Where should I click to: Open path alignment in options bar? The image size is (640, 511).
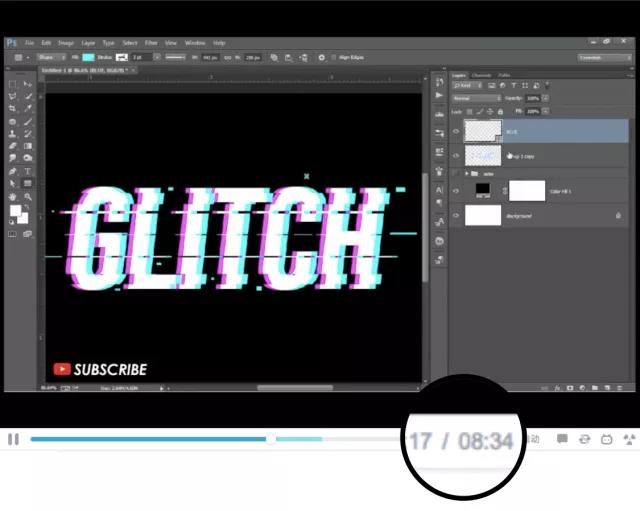click(289, 58)
